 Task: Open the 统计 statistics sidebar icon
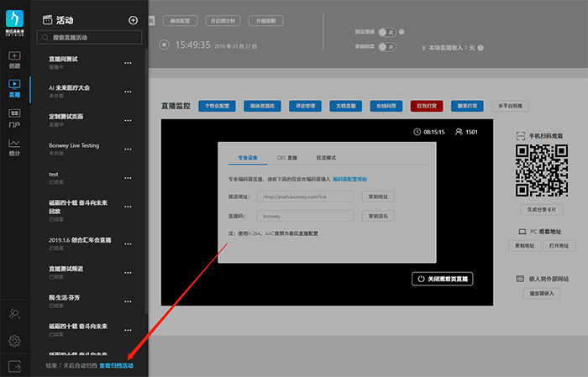pos(14,147)
